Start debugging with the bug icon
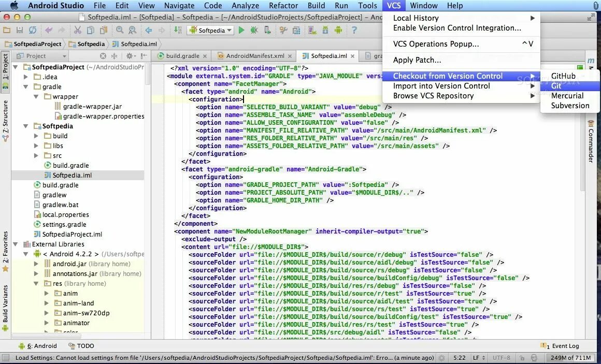The image size is (601, 364). (x=254, y=30)
